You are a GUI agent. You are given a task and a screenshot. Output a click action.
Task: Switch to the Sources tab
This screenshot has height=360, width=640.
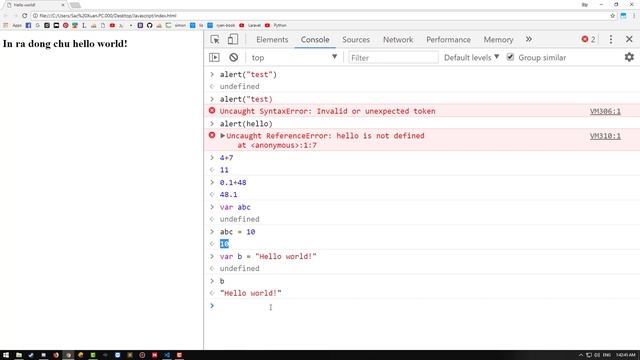coord(356,40)
